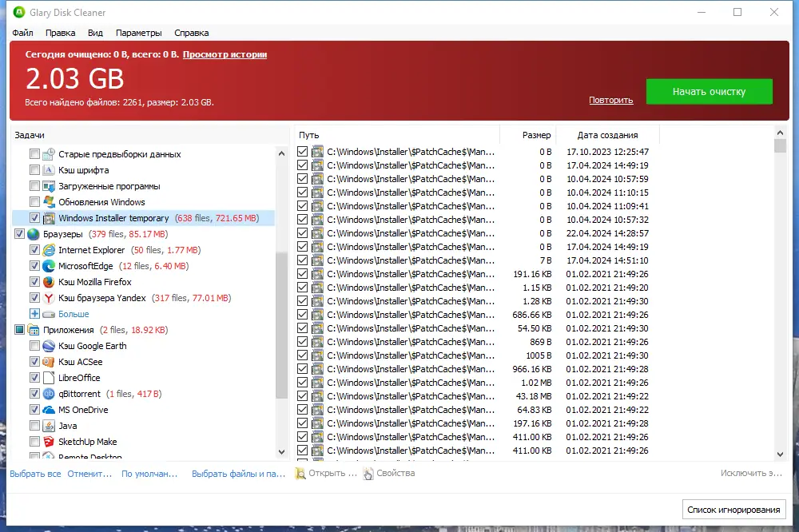This screenshot has width=799, height=532.
Task: Click the file list vertical scrollbar thumb
Action: point(780,146)
